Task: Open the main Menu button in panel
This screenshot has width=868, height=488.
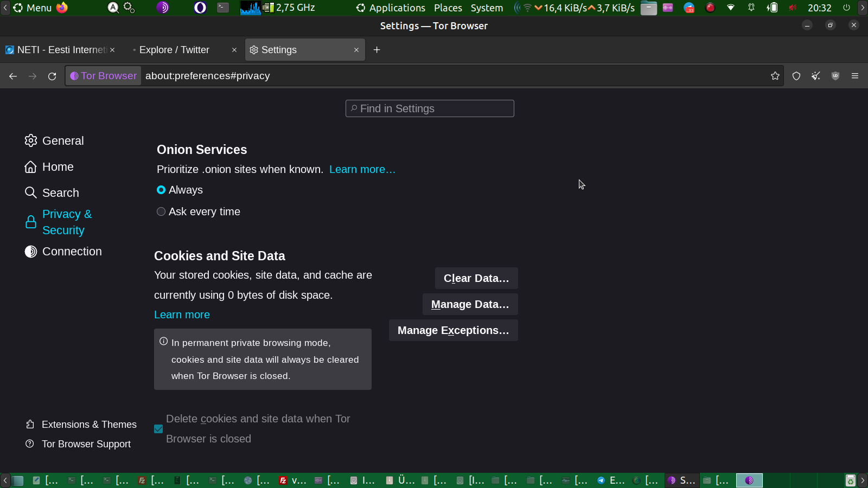Action: tap(33, 8)
